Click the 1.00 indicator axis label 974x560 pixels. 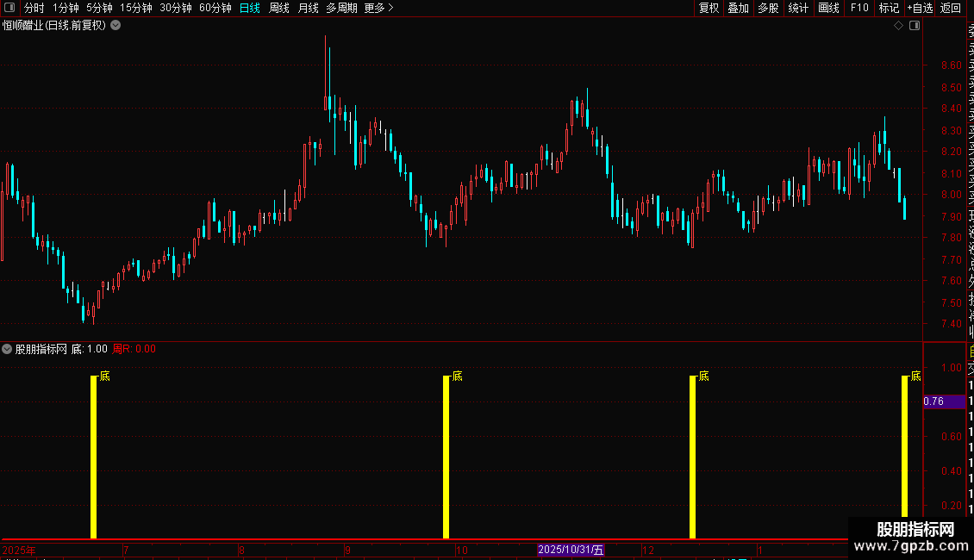coord(951,368)
